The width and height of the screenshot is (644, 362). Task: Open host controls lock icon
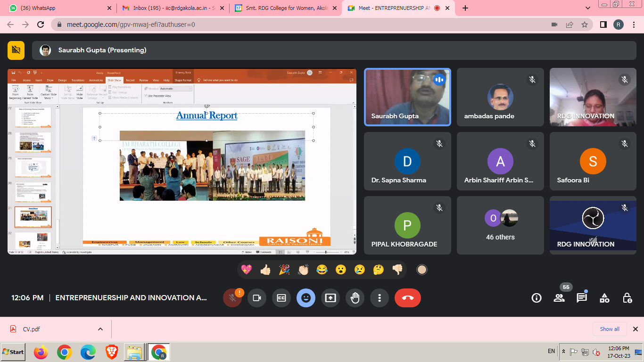coord(627,298)
